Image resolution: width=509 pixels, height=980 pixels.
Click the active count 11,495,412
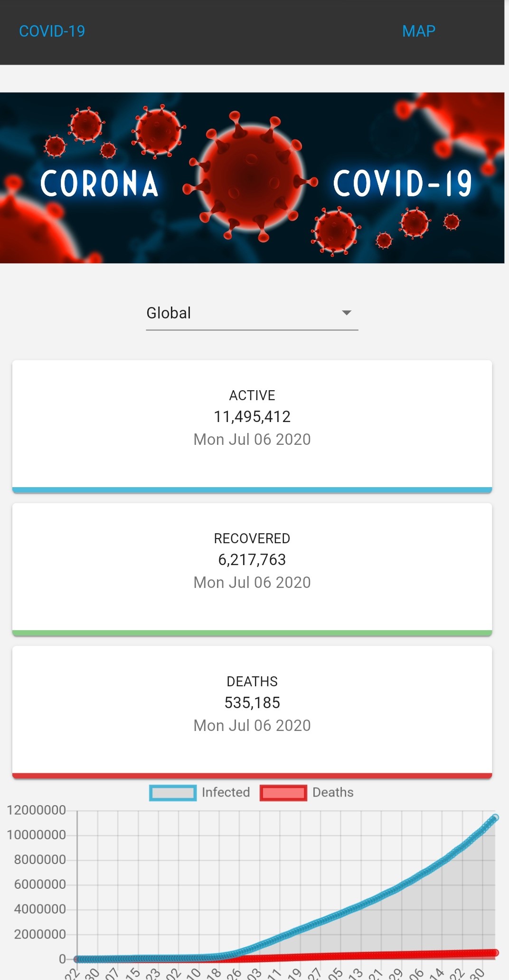click(252, 417)
